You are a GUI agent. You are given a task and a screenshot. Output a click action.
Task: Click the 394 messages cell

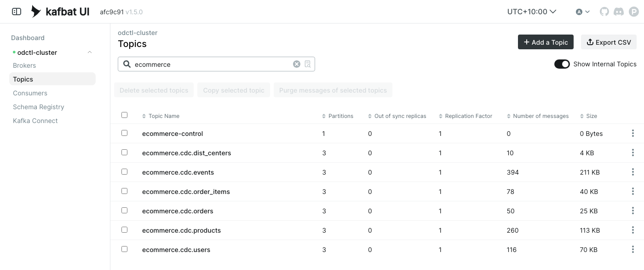[512, 172]
